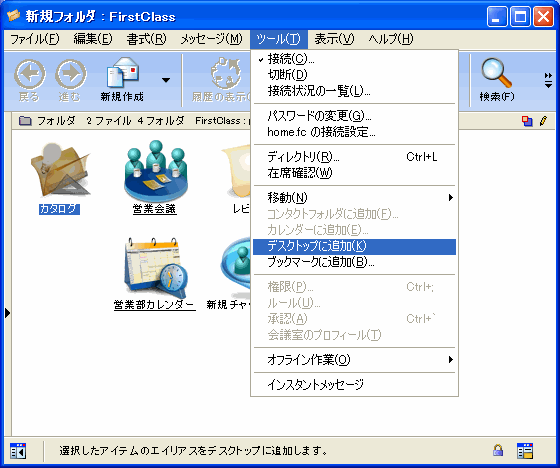Click the 戻る back arrow icon
This screenshot has width=560, height=468.
[30, 74]
